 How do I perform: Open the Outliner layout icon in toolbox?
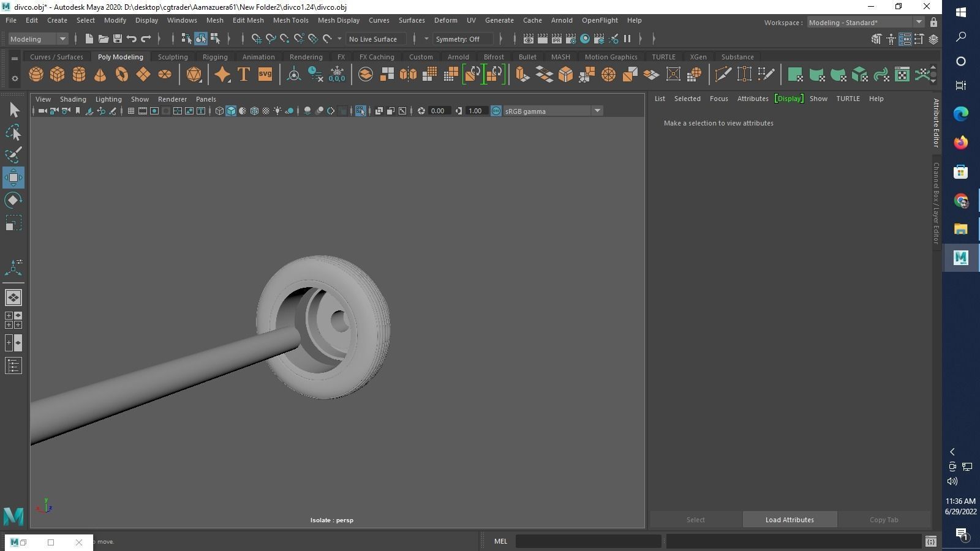coord(13,366)
